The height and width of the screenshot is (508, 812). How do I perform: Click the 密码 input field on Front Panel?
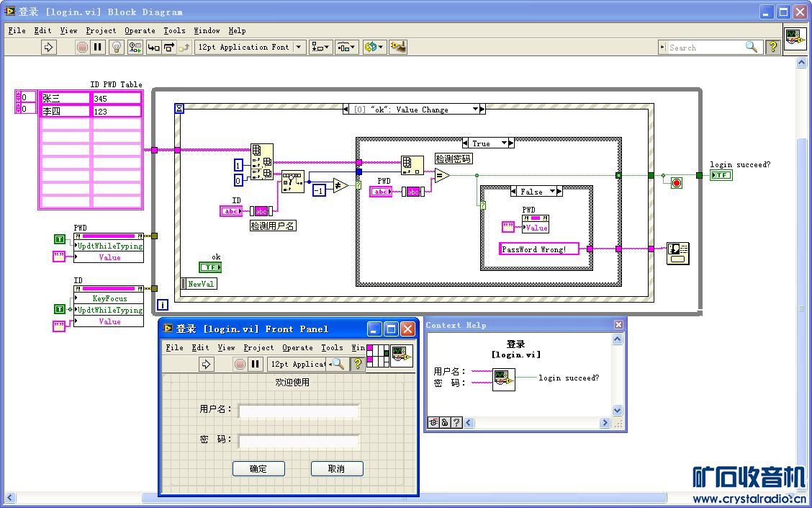tap(299, 442)
